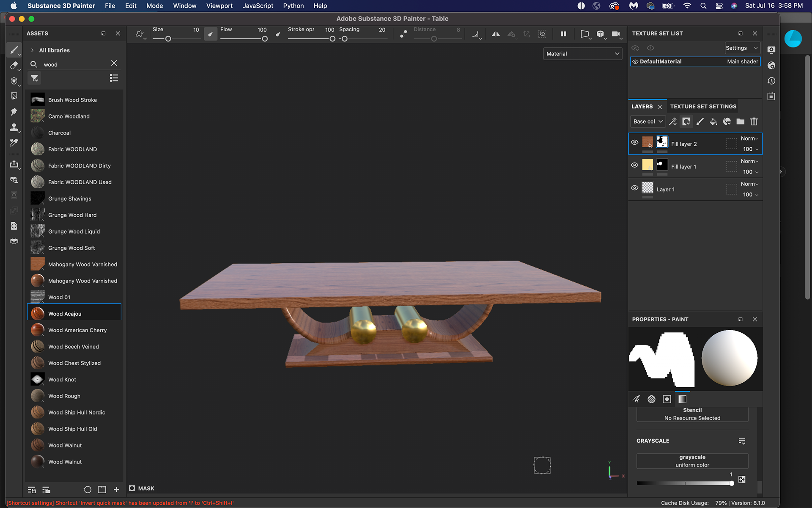Click the solo texture set eye icon
This screenshot has width=812, height=508.
tap(650, 48)
